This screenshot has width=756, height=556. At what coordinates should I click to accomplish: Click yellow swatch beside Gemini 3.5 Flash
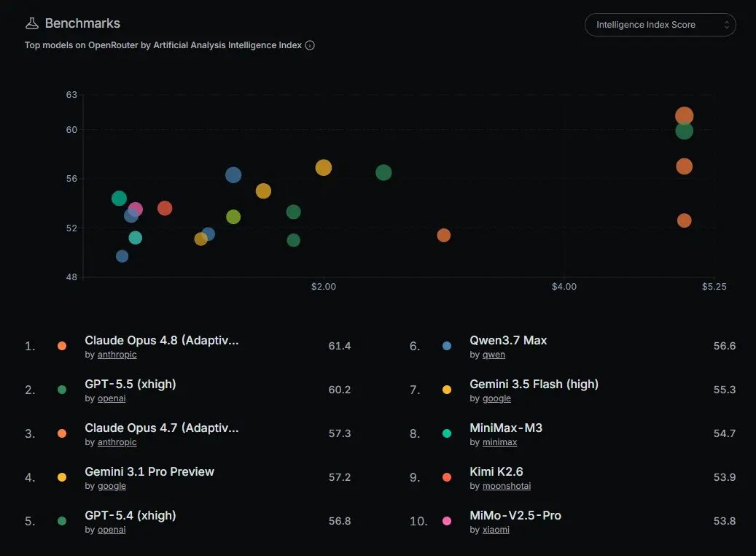[x=447, y=390]
